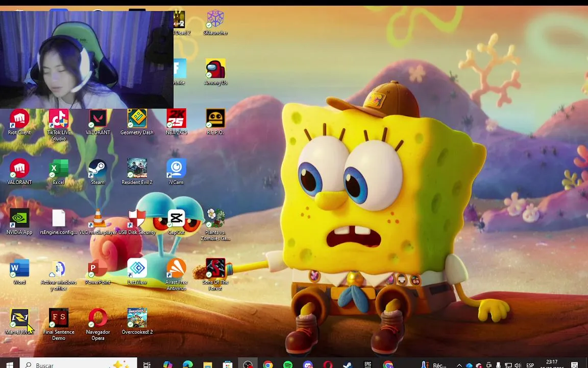Select the VLC media player icon
588x368 pixels.
pos(98,222)
